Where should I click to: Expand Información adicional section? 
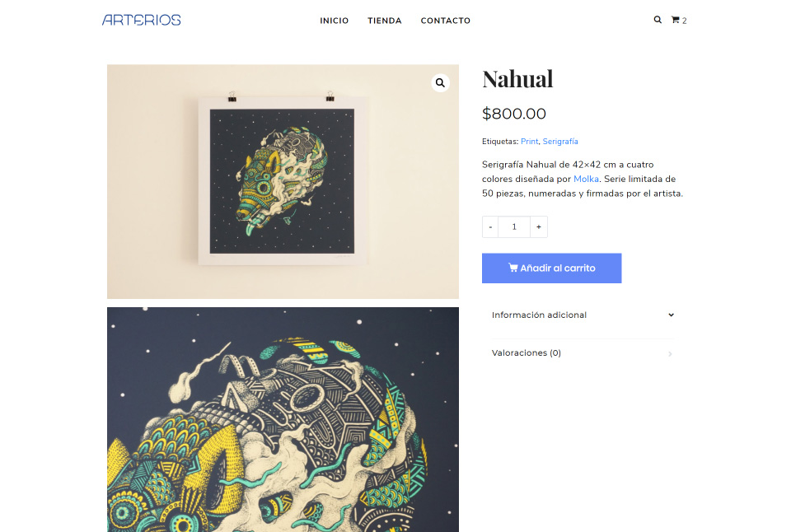pos(583,315)
